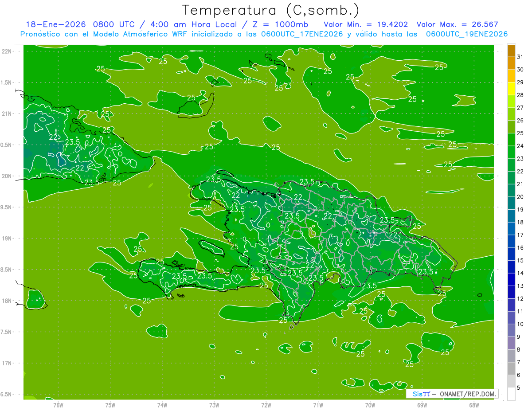Click the '0800 UTC' time label
The image size is (532, 411).
click(115, 24)
